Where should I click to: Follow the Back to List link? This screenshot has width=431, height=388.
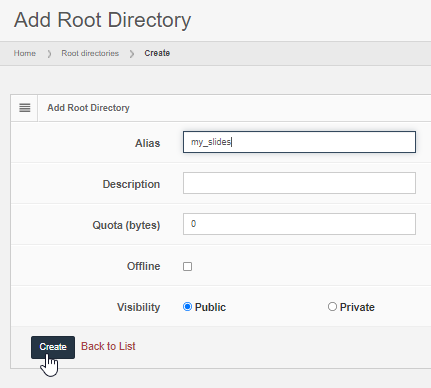click(108, 346)
